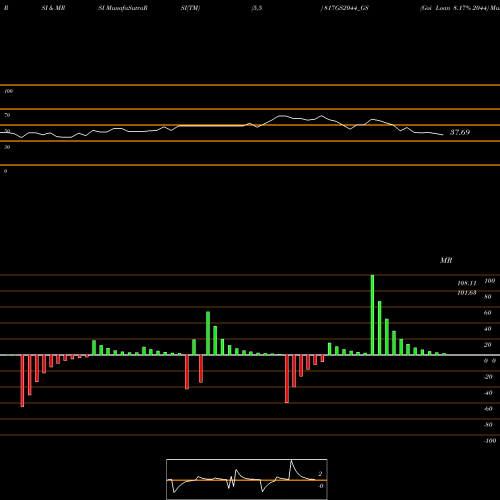Screen dimensions: 500x500
Task: Click the 20 label on MR axis
Action: point(488,345)
